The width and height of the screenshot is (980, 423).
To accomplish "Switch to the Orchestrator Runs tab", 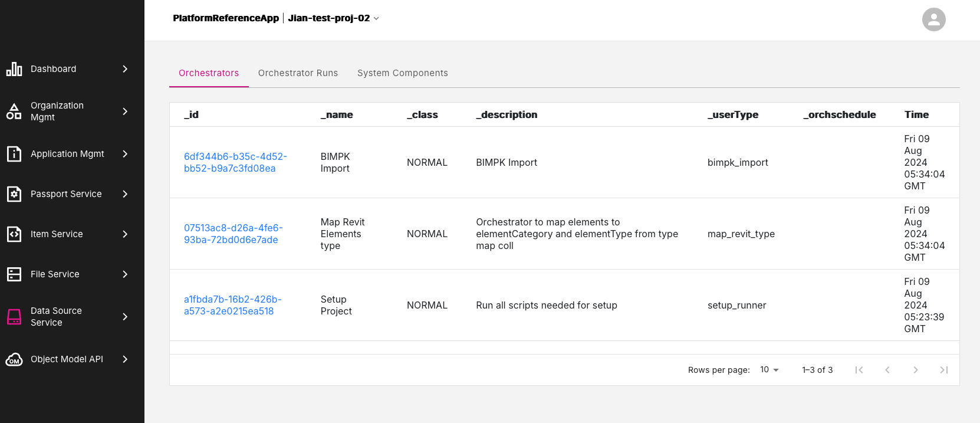I will coord(298,73).
